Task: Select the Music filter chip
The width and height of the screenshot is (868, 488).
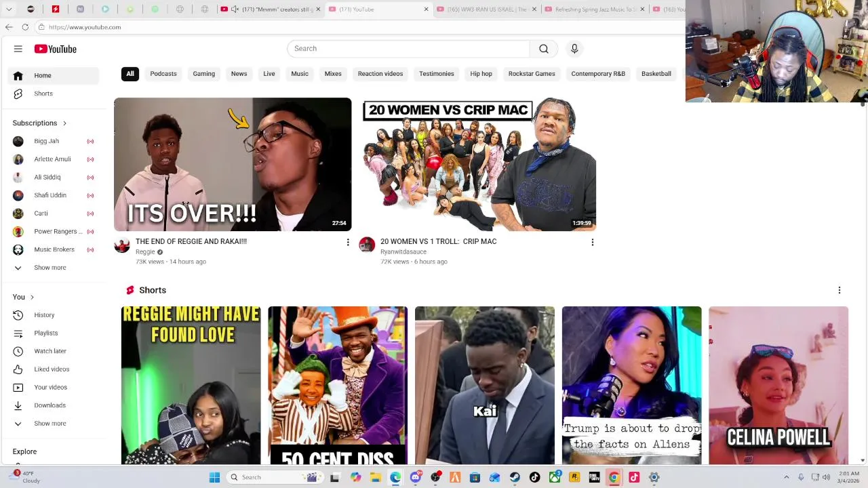Action: click(x=300, y=74)
